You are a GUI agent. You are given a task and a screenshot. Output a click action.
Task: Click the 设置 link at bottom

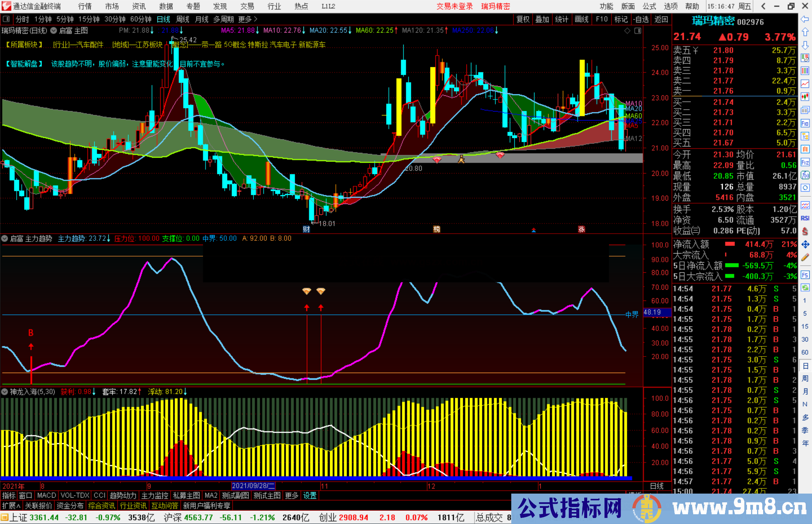click(310, 495)
